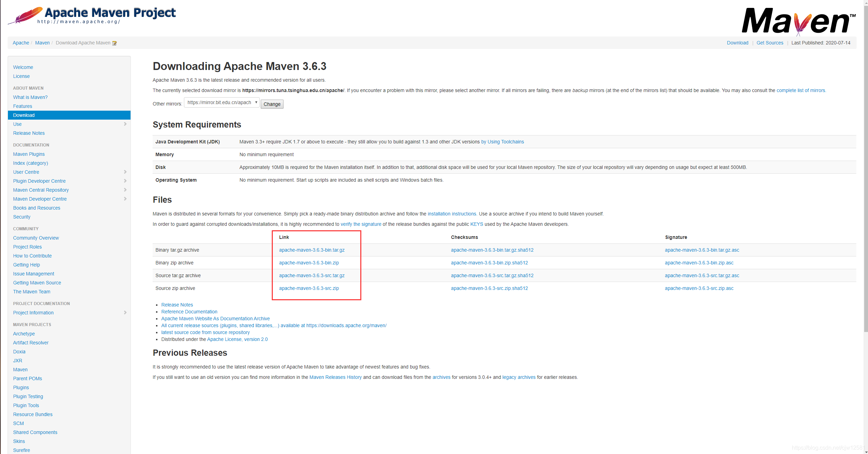Select the highlighted Download sidebar item
The width and height of the screenshot is (868, 454).
[69, 115]
